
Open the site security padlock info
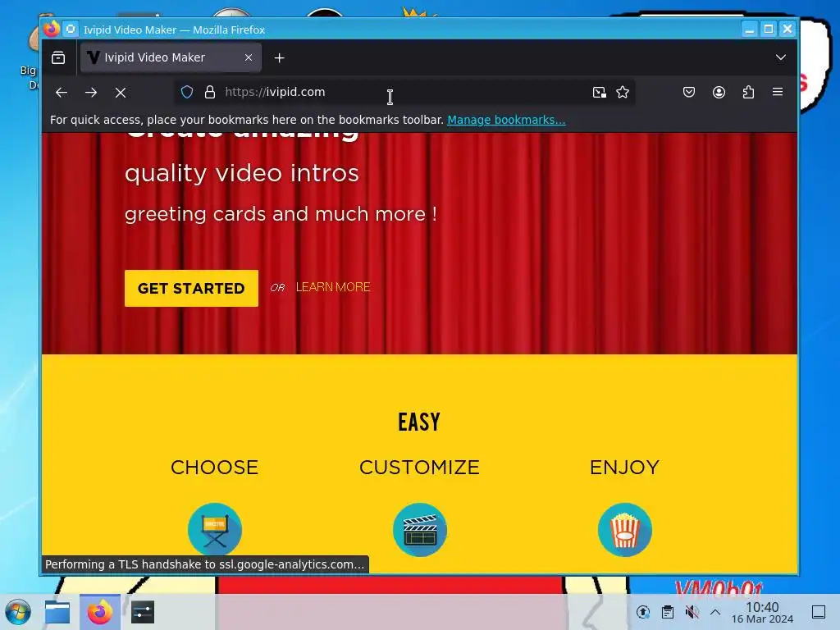[210, 92]
